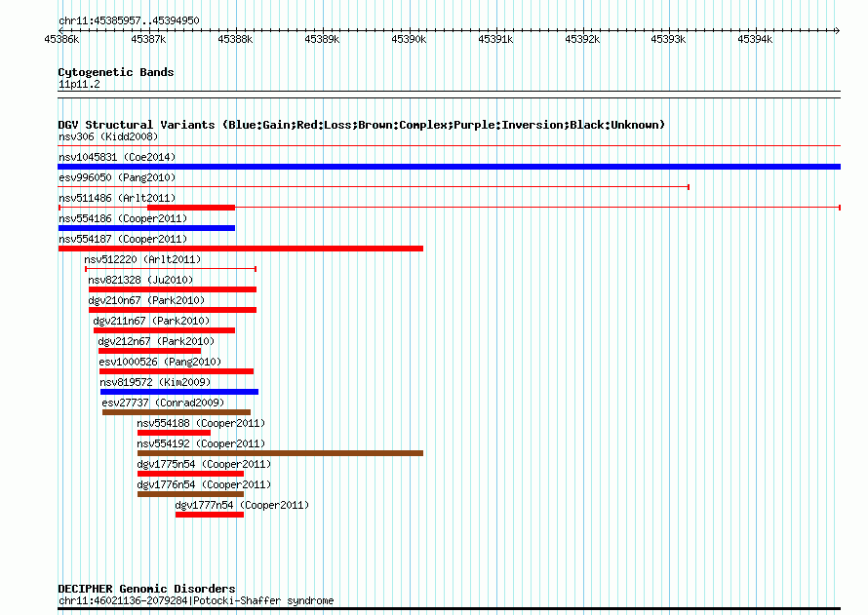Open the esv27737 (Conrad2009) label
868x615 pixels.
tap(163, 403)
